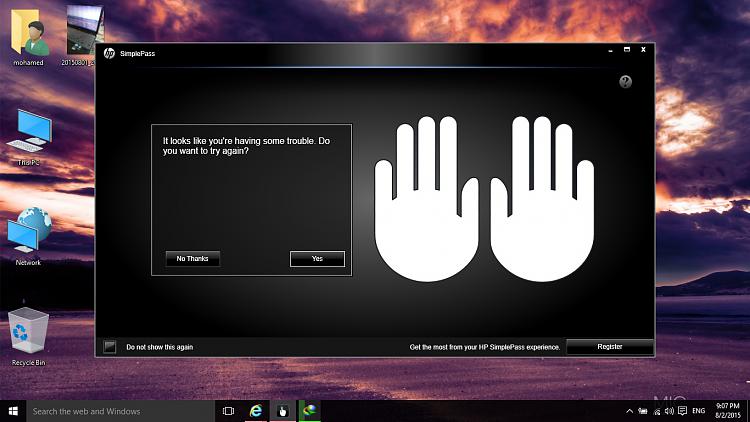750x422 pixels.
Task: Click the Yes button to try again
Action: coord(317,259)
